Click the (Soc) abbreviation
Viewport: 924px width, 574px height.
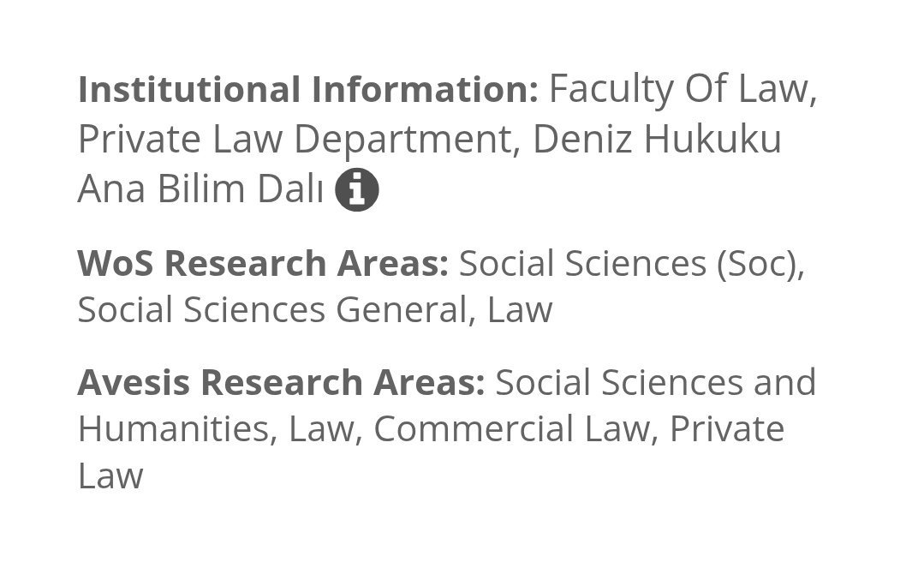pyautogui.click(x=758, y=264)
